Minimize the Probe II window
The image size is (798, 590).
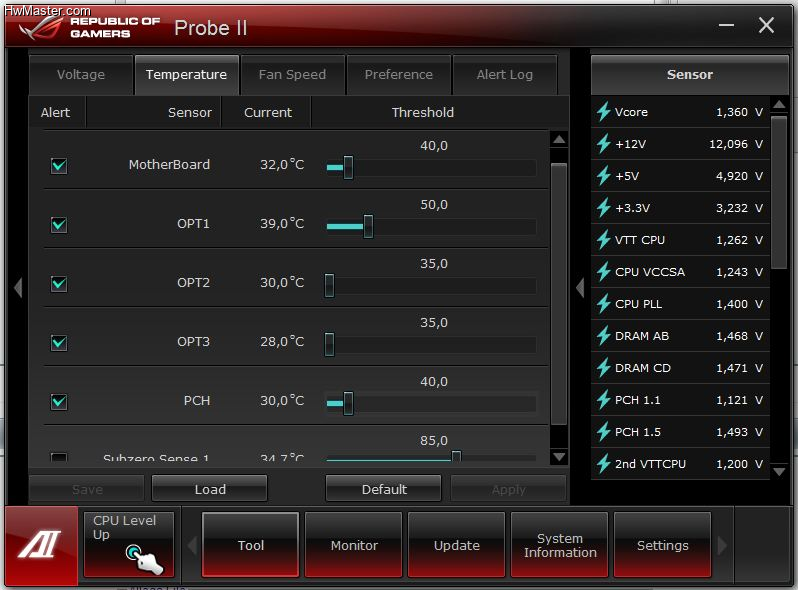[726, 25]
